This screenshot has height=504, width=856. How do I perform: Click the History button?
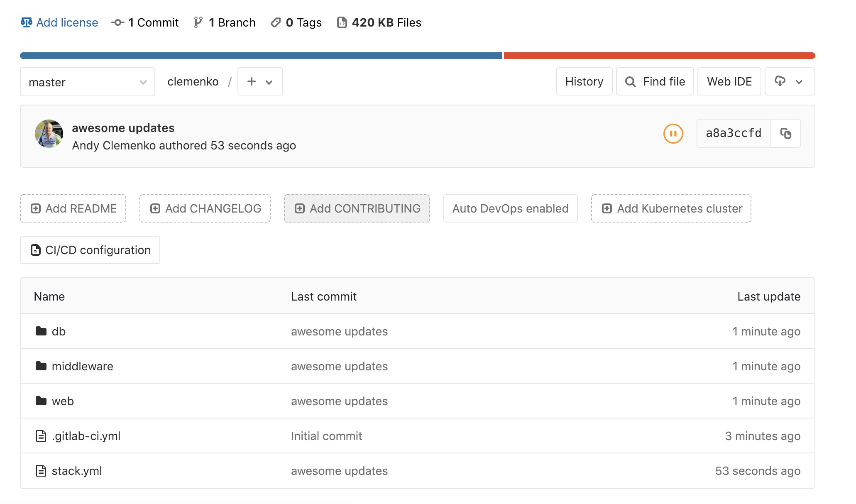click(x=584, y=81)
